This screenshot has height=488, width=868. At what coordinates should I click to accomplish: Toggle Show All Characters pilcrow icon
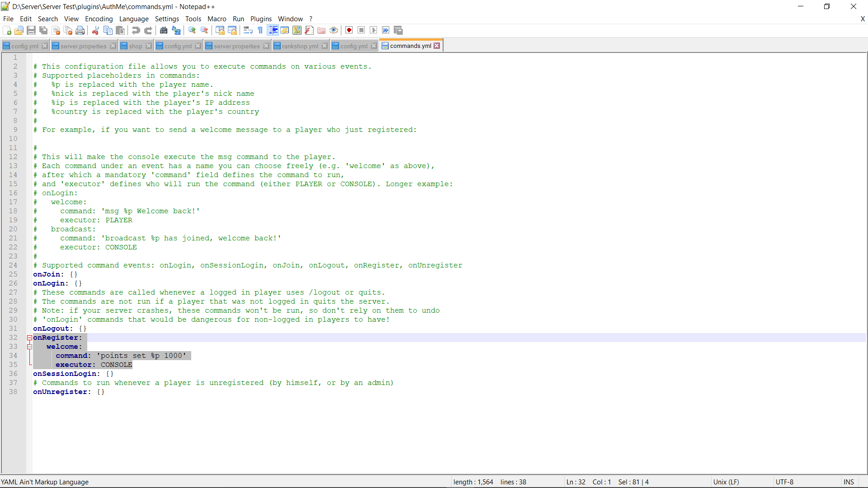pyautogui.click(x=260, y=30)
